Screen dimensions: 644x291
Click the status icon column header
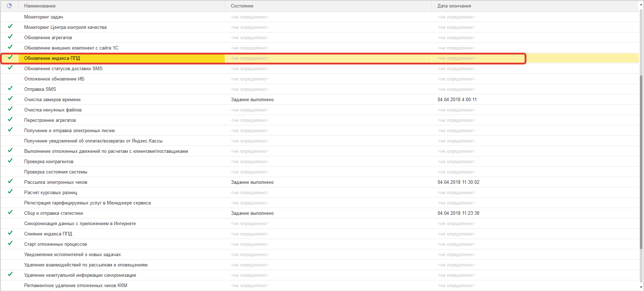tap(9, 6)
